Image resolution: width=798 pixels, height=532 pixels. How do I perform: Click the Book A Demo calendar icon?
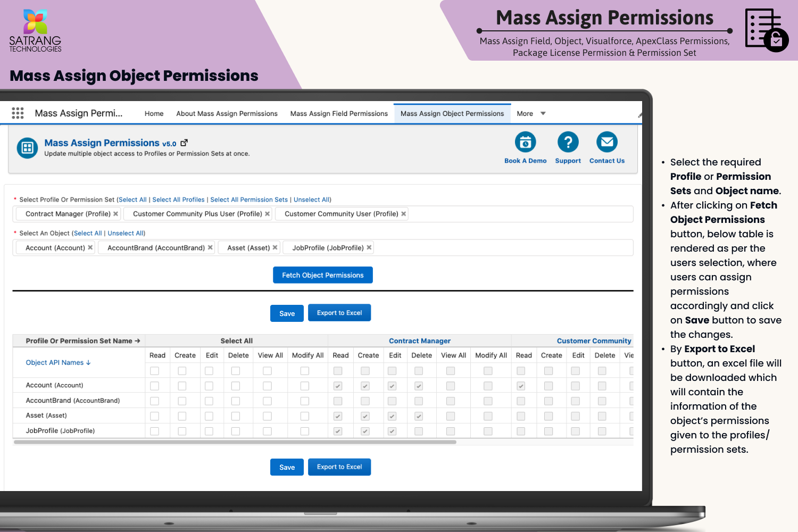pyautogui.click(x=525, y=142)
